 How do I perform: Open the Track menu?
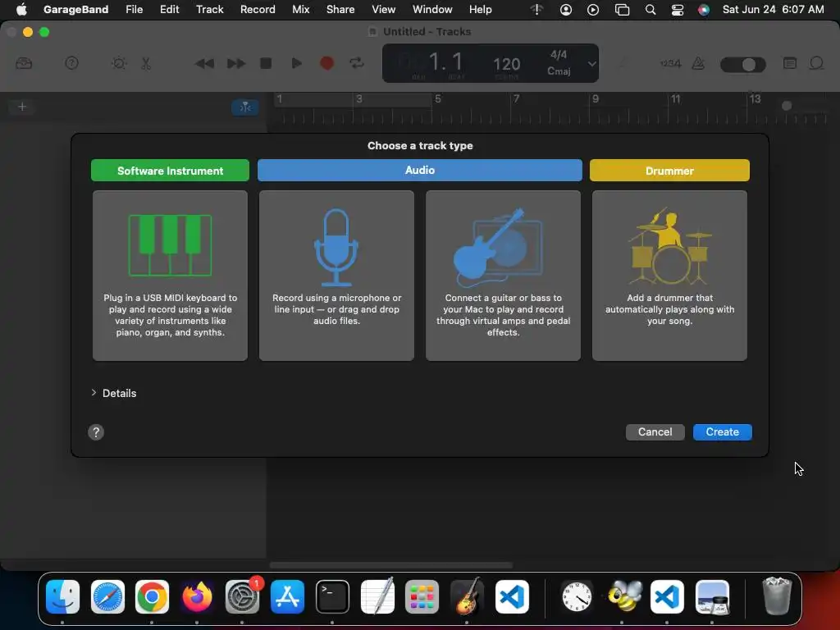point(209,9)
